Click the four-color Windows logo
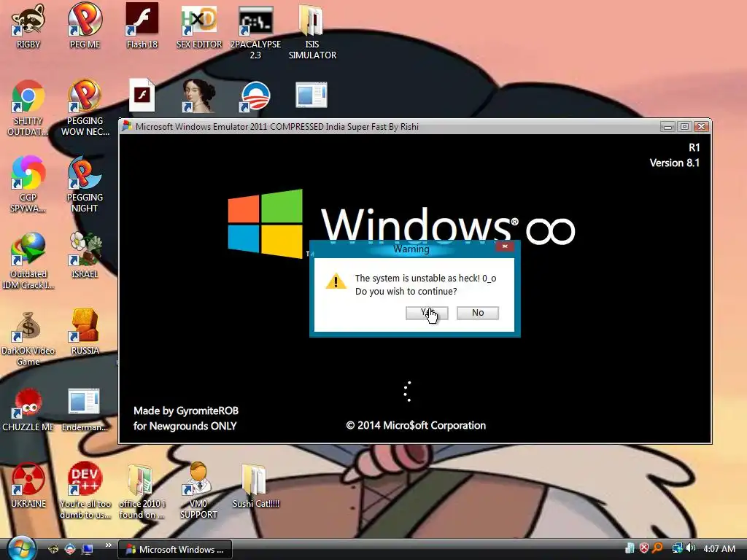 265,223
